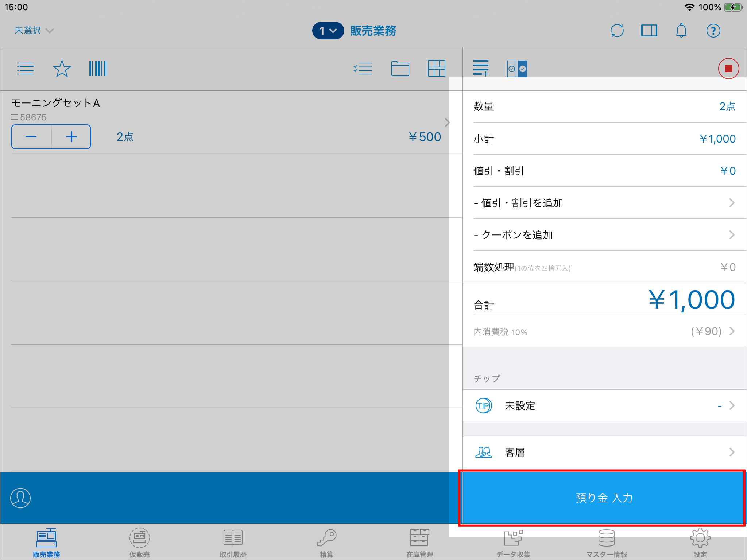Tap the 預り金 入力 button

603,498
